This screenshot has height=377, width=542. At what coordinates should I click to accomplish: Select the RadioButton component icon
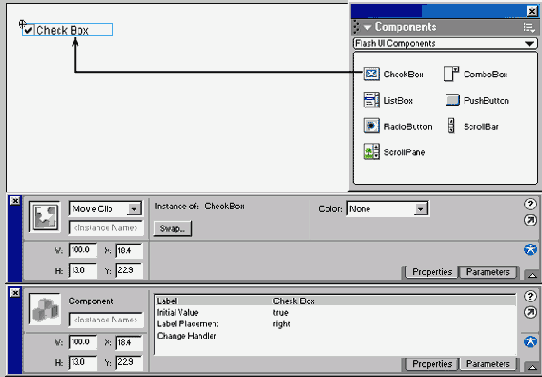pyautogui.click(x=372, y=126)
